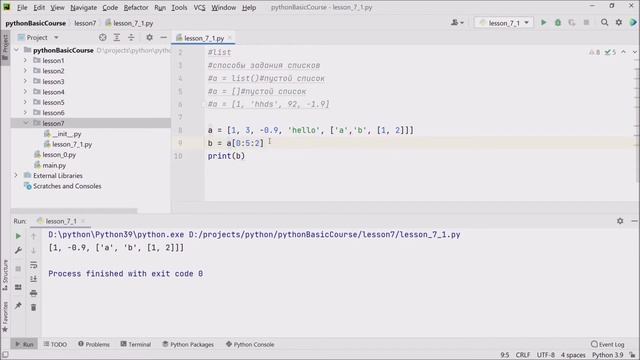Image resolution: width=640 pixels, height=360 pixels.
Task: Start debugging with the bug icon
Action: [558, 23]
